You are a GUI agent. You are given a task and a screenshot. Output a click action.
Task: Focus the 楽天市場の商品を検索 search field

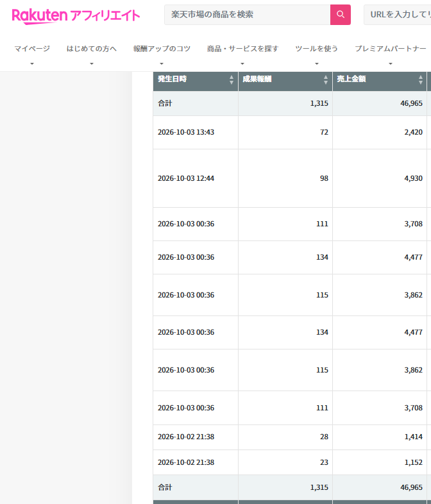tap(247, 15)
